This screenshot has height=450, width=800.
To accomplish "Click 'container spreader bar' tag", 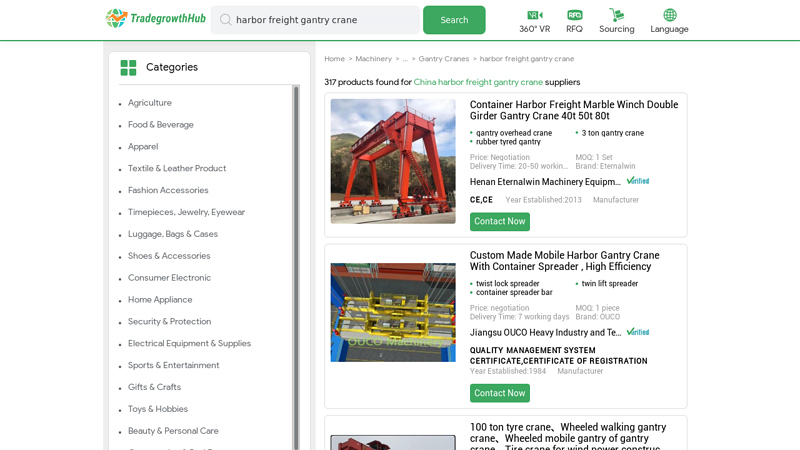I will click(514, 292).
